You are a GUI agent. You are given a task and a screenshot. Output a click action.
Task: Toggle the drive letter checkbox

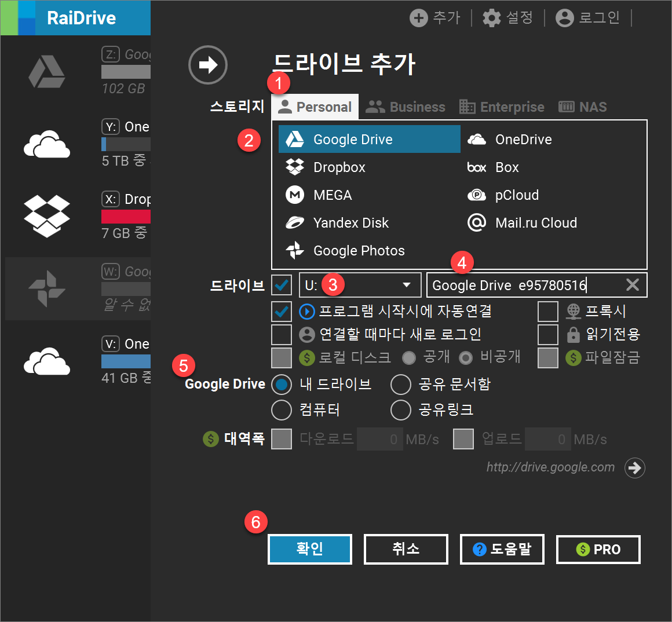(x=282, y=286)
